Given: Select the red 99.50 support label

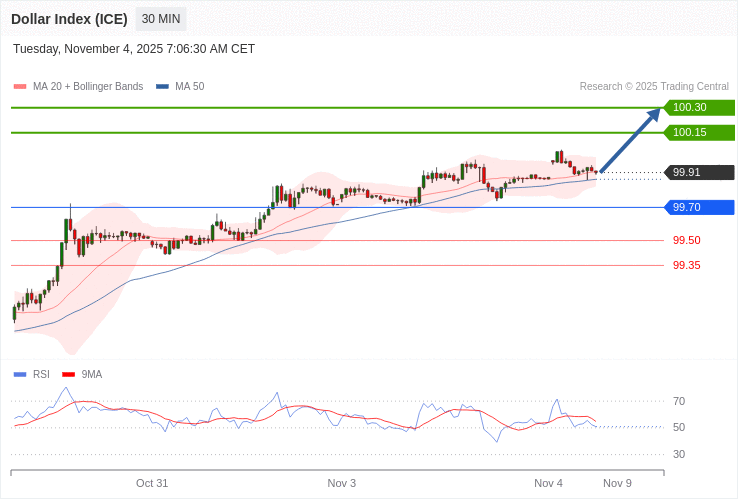Looking at the screenshot, I should 686,240.
